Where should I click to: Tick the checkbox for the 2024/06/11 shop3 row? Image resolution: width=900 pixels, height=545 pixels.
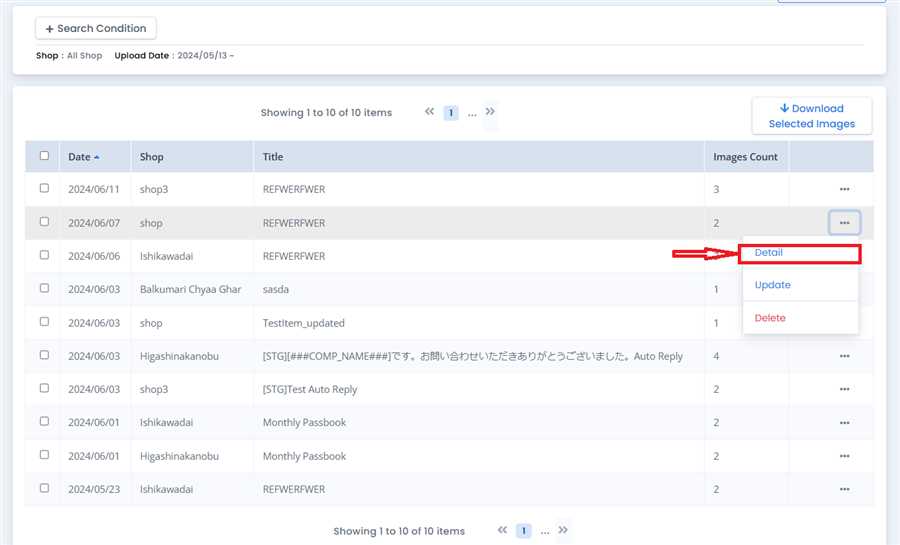[44, 188]
